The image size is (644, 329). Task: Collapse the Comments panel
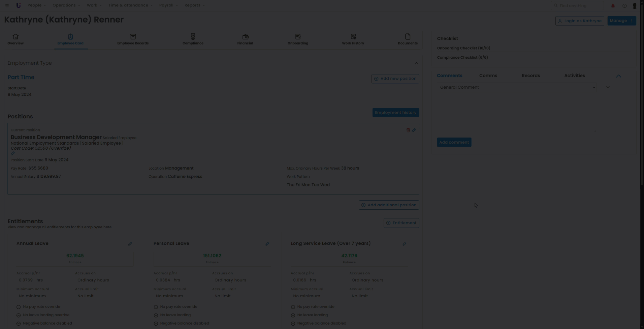click(618, 76)
